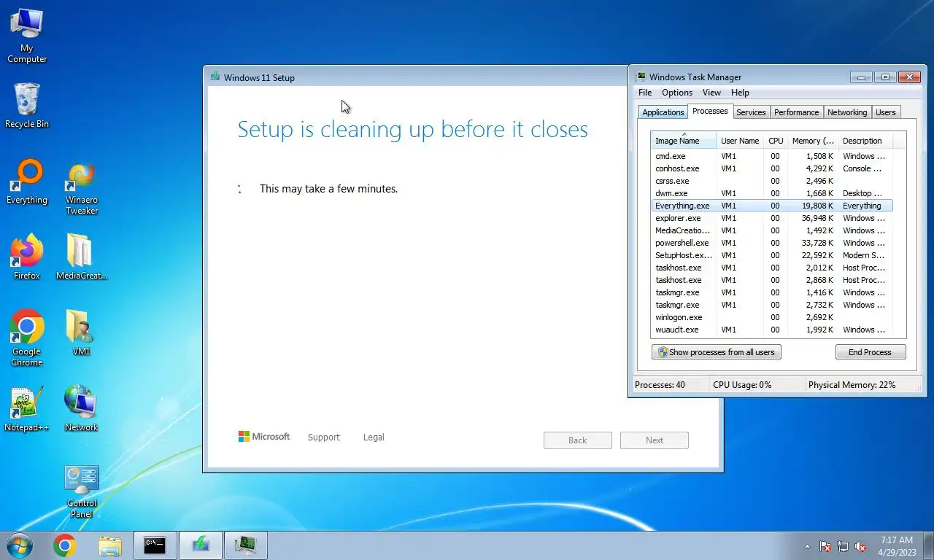Click the Action Center flag tray icon
Screen dimensions: 934x560
(825, 546)
